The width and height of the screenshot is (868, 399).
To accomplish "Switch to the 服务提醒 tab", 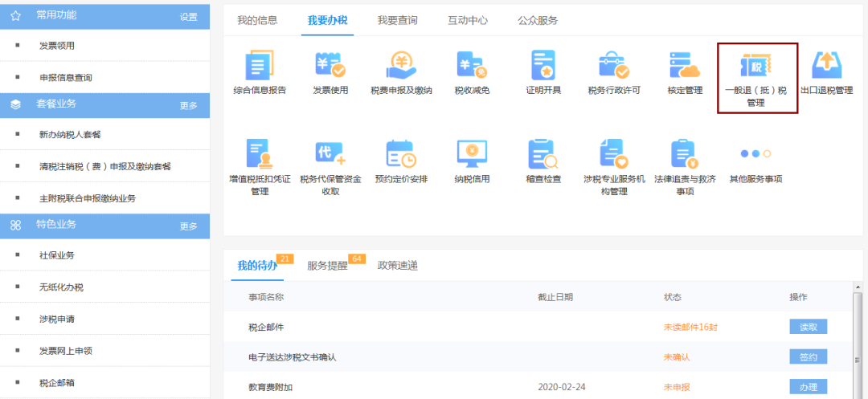I will [x=327, y=266].
